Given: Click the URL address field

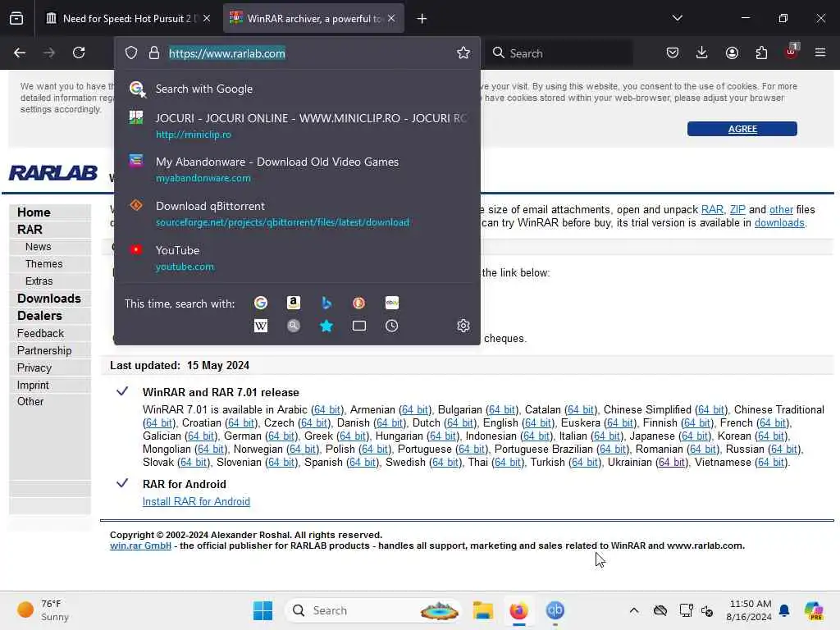Looking at the screenshot, I should (x=309, y=53).
